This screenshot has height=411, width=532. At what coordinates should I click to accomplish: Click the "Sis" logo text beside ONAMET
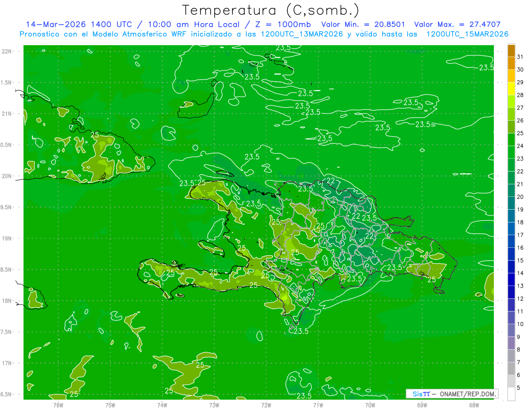click(417, 394)
